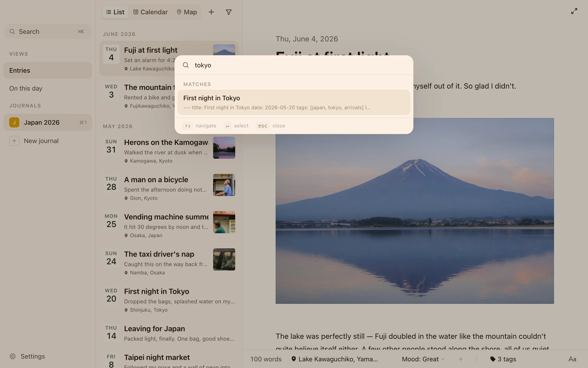Click the Osaka, Japan location
The height and width of the screenshot is (368, 588).
(146, 235)
